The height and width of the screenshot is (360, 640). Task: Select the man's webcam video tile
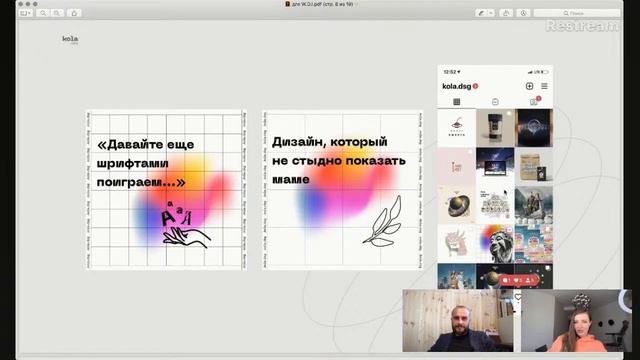tap(458, 321)
